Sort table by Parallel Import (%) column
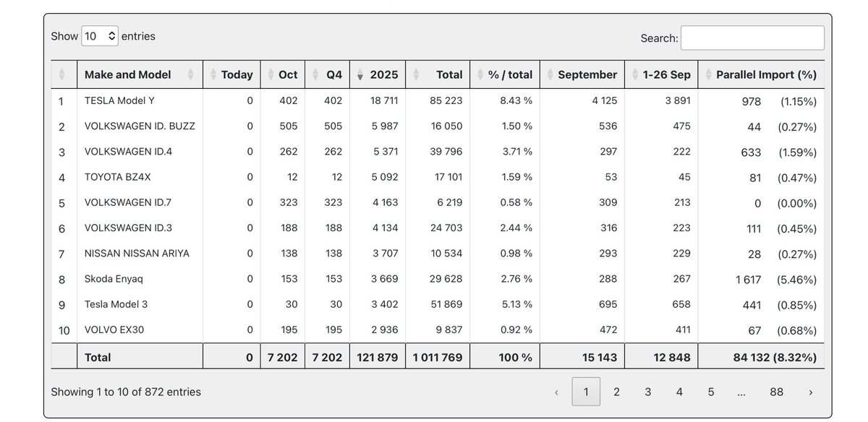Image resolution: width=868 pixels, height=422 pixels. (761, 74)
